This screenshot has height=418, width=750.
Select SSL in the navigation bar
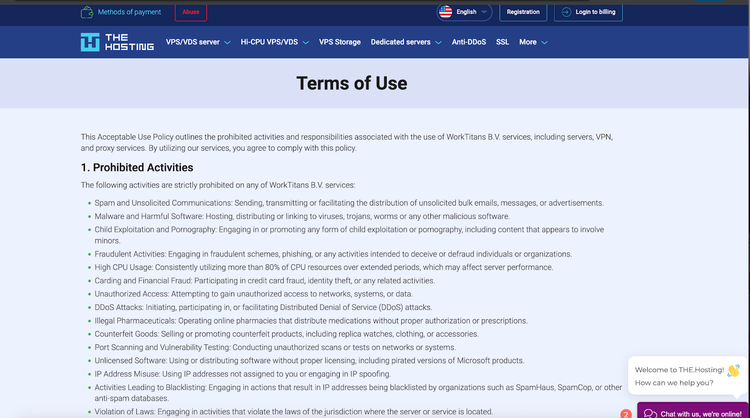(x=502, y=42)
